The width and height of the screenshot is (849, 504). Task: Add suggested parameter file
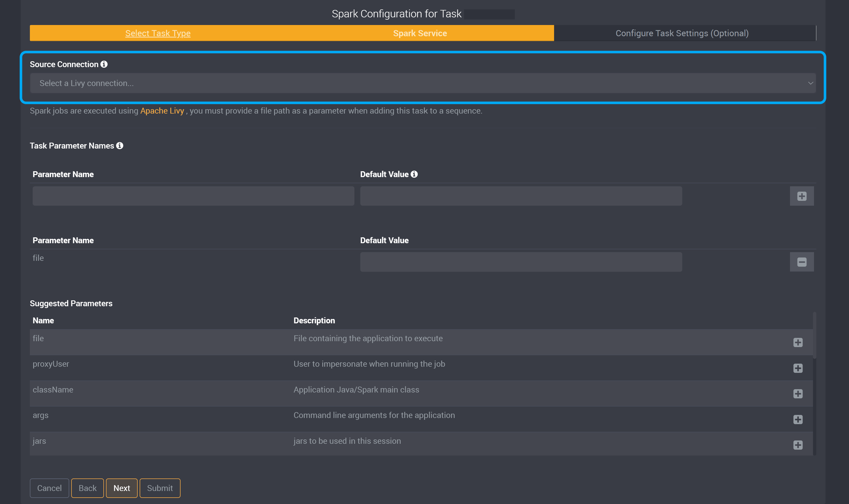[x=798, y=342]
